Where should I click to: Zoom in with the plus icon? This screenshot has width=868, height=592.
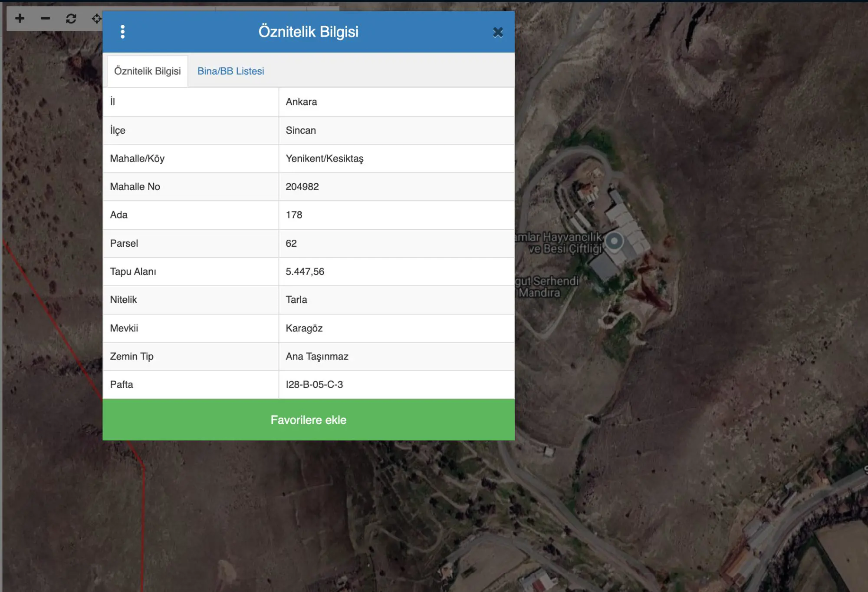click(x=20, y=18)
